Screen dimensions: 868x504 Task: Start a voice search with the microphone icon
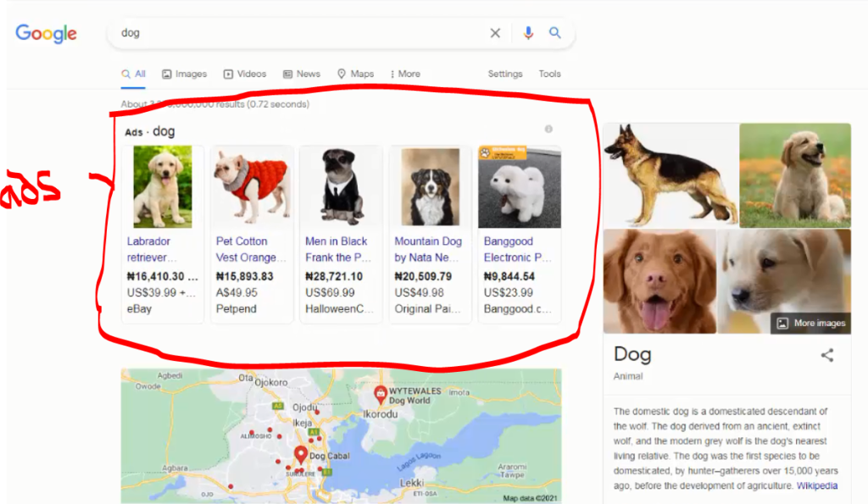(528, 33)
